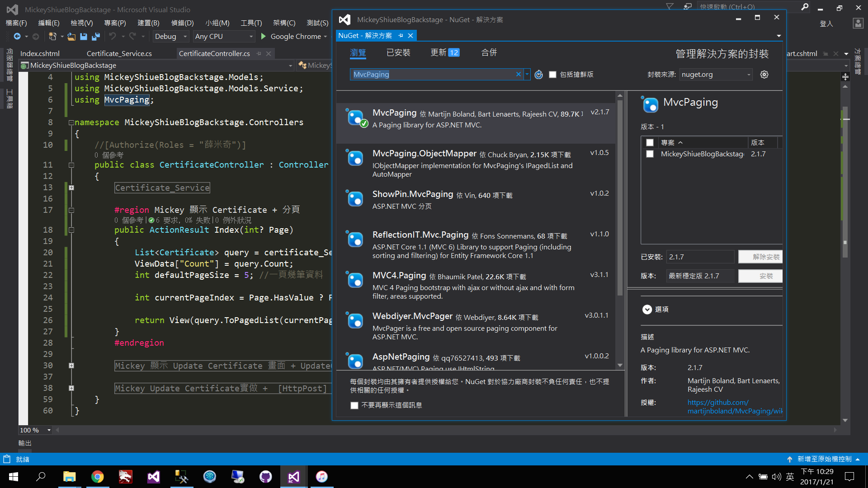Click the taskbar search magnifier
Screen dimensions: 868x488
coord(41,477)
